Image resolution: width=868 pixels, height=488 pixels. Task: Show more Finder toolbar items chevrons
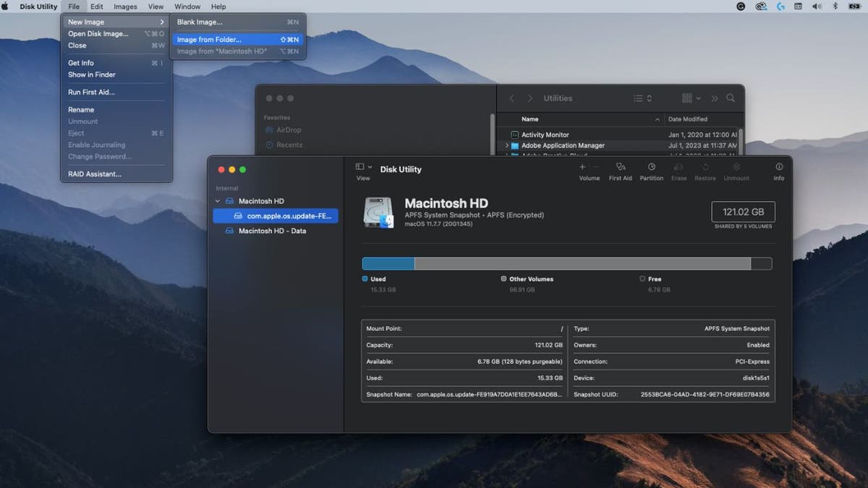pyautogui.click(x=715, y=98)
